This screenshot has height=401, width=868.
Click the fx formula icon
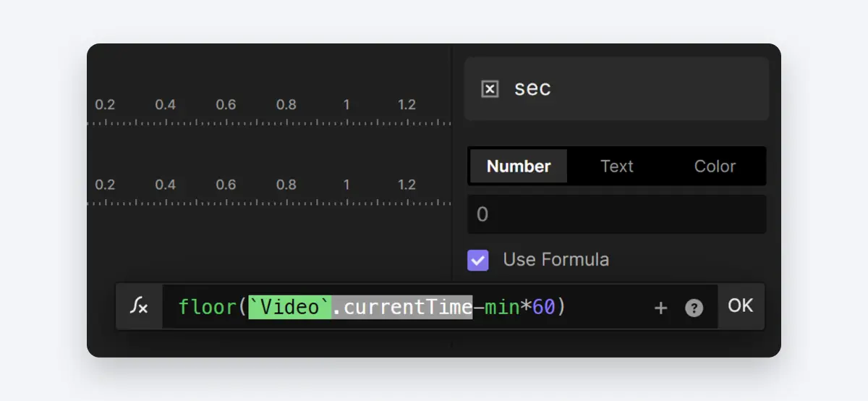click(x=139, y=307)
